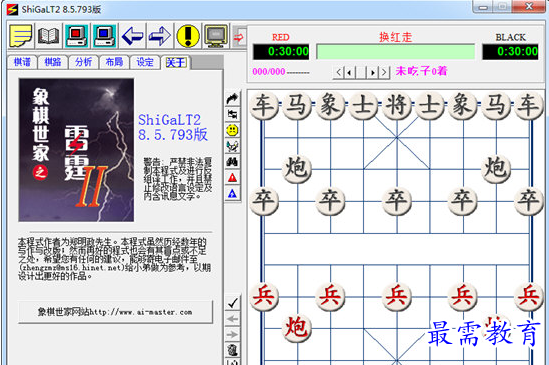Open the opening book icon
This screenshot has width=549, height=365.
coord(48,36)
